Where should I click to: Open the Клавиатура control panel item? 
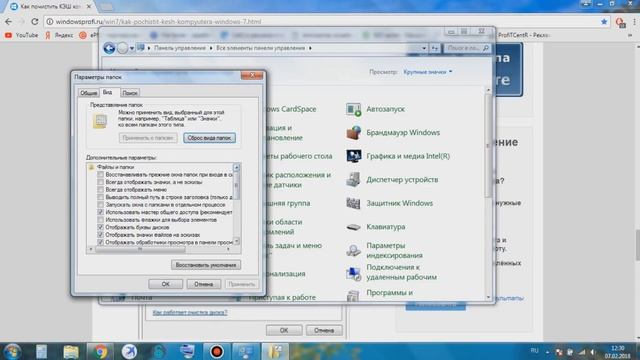(x=376, y=227)
